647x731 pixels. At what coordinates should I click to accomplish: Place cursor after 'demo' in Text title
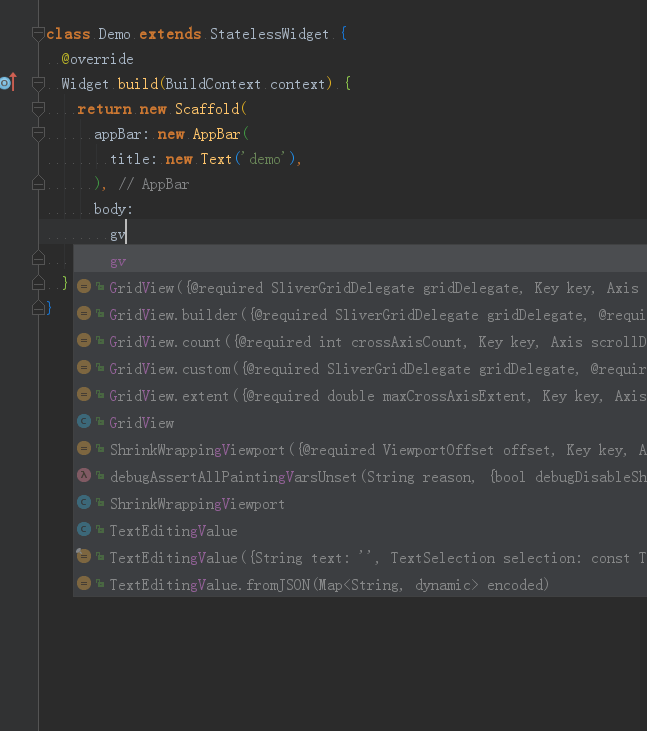click(x=285, y=159)
